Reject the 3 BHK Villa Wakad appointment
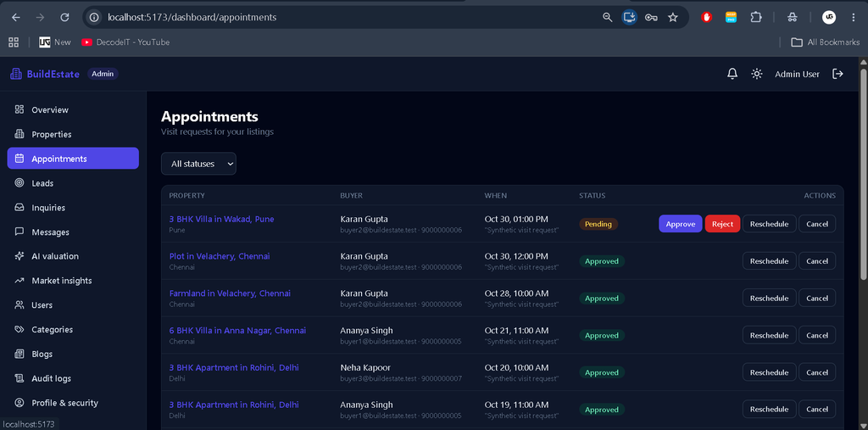This screenshot has width=868, height=430. pos(722,224)
